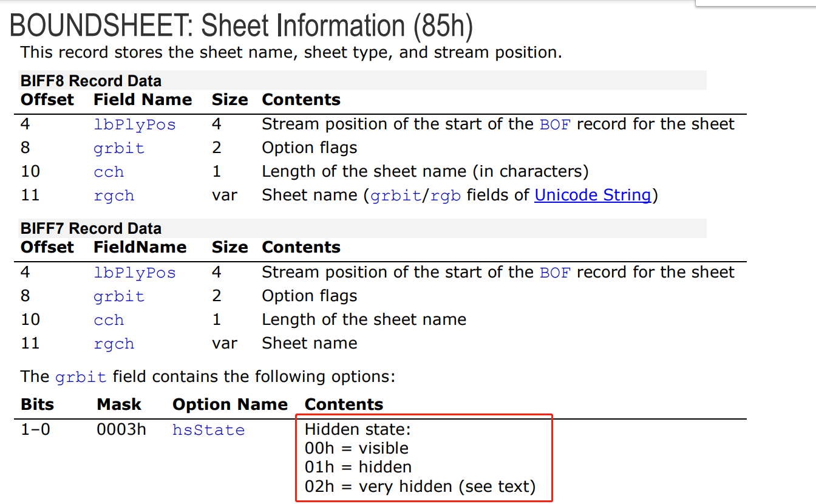Click the '02h = very hidden' line
816x504 pixels.
pos(420,486)
